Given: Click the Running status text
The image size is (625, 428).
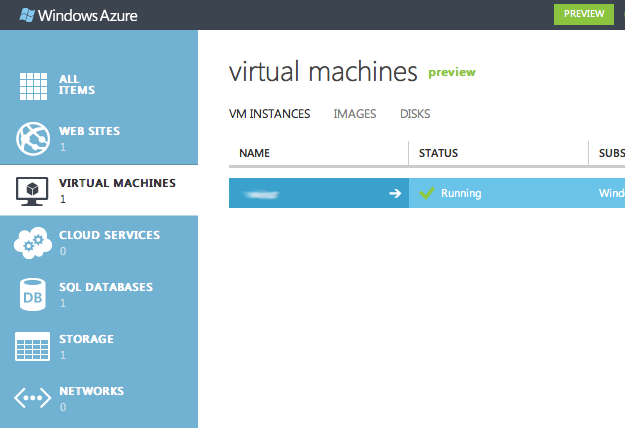Looking at the screenshot, I should click(x=461, y=193).
